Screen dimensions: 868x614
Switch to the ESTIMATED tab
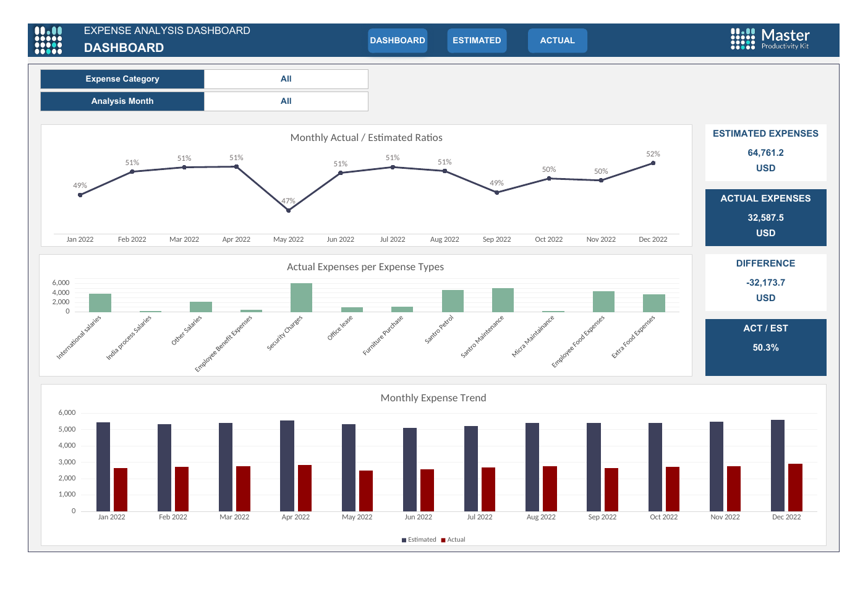(x=477, y=41)
